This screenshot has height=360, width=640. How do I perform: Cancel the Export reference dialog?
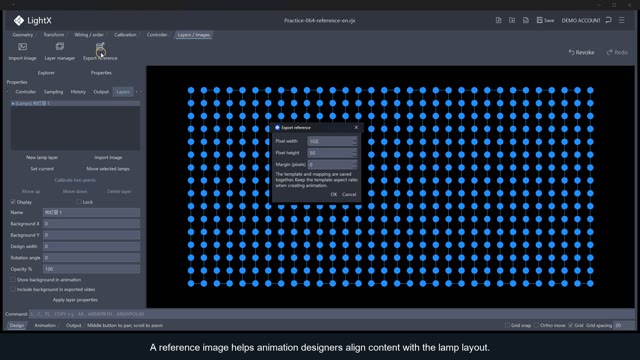(x=349, y=194)
